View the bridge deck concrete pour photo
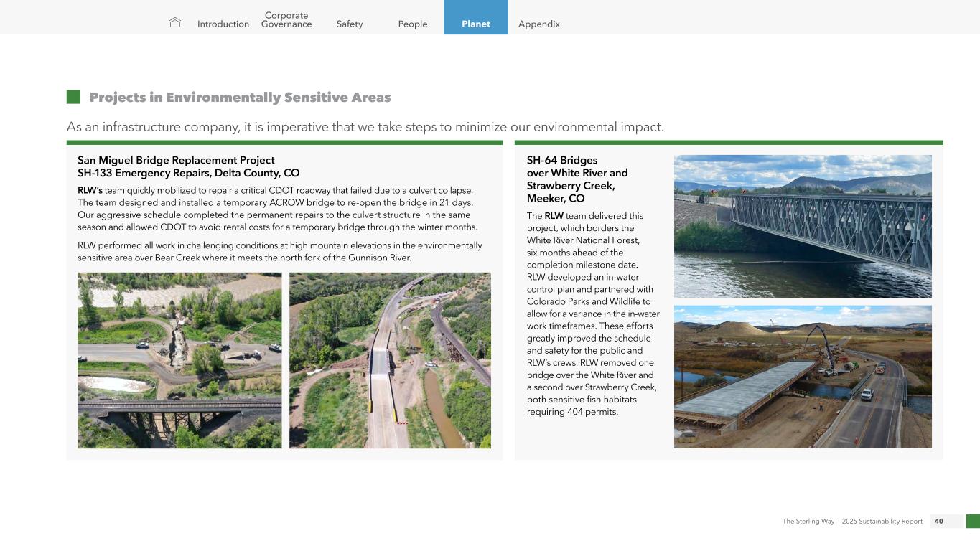980x551 pixels. click(803, 377)
